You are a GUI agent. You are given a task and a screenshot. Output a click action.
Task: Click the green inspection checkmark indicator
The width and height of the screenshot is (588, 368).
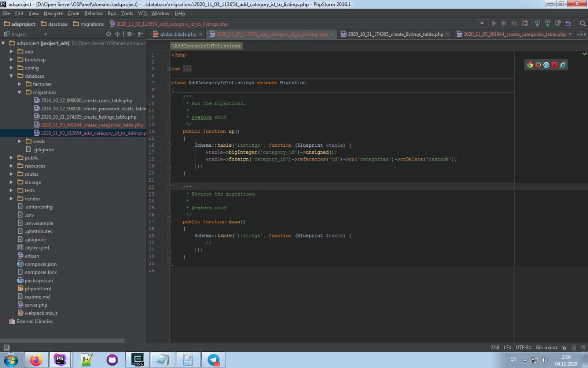(x=585, y=54)
